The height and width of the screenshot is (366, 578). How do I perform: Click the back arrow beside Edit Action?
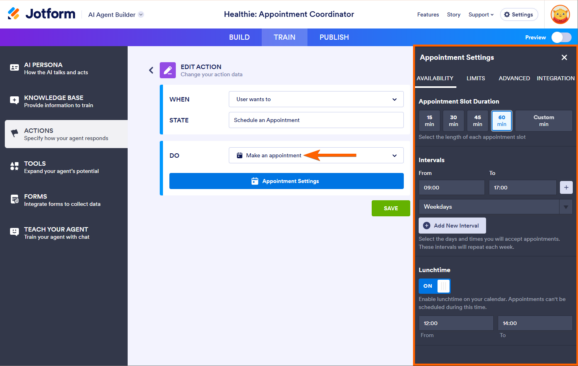[x=151, y=70]
